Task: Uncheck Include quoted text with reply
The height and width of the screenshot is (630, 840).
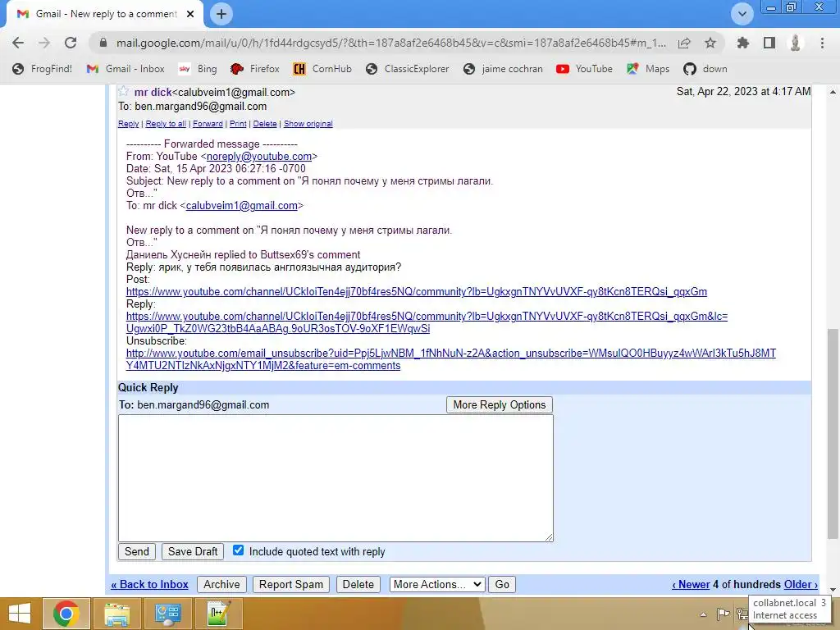Action: click(x=239, y=550)
